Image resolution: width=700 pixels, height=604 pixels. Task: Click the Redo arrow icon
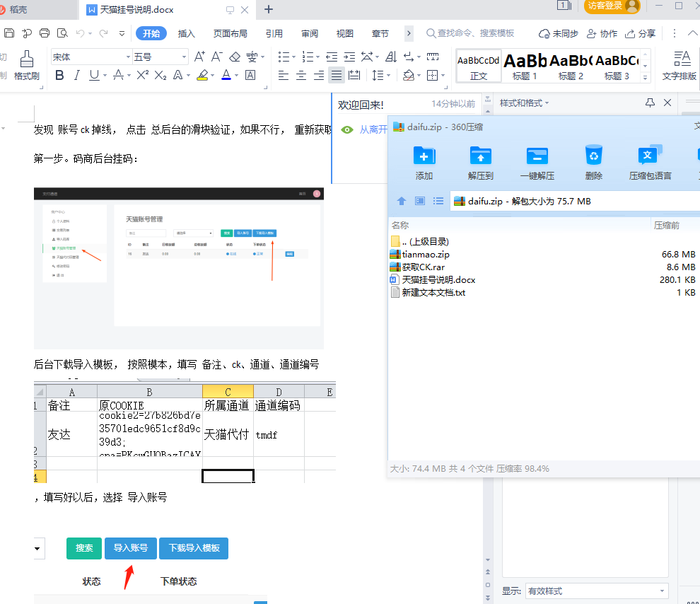(x=103, y=33)
